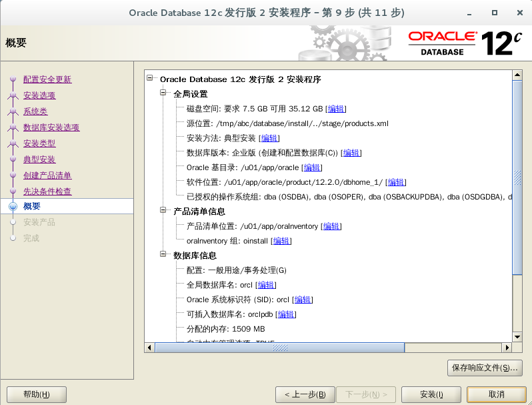532x405 pixels.
Task: Minimize the installer window
Action: point(469,13)
